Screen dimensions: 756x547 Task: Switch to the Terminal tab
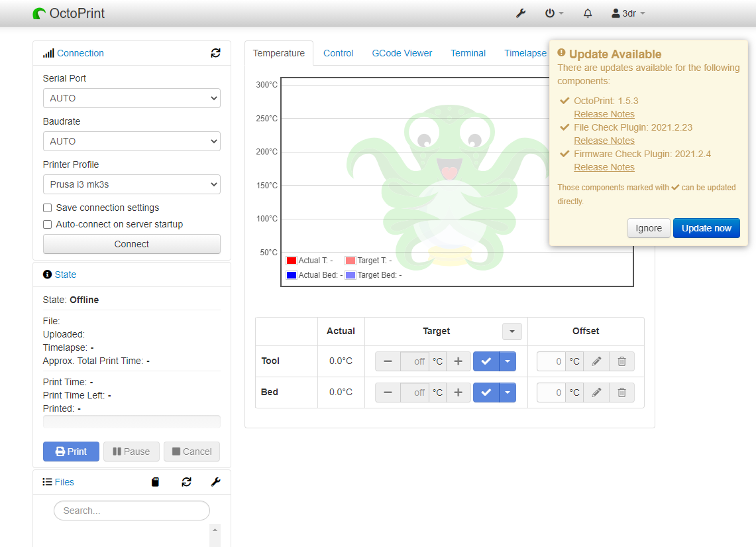(468, 53)
